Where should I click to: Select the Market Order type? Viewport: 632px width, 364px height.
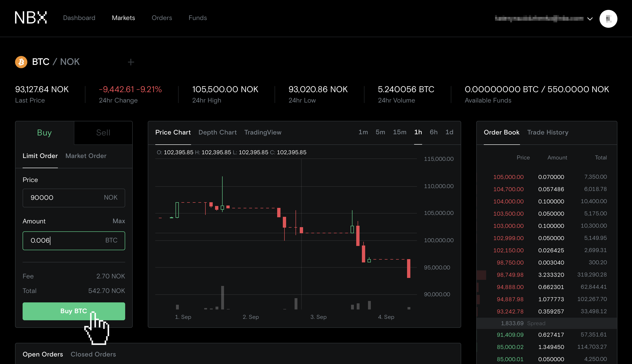[86, 156]
